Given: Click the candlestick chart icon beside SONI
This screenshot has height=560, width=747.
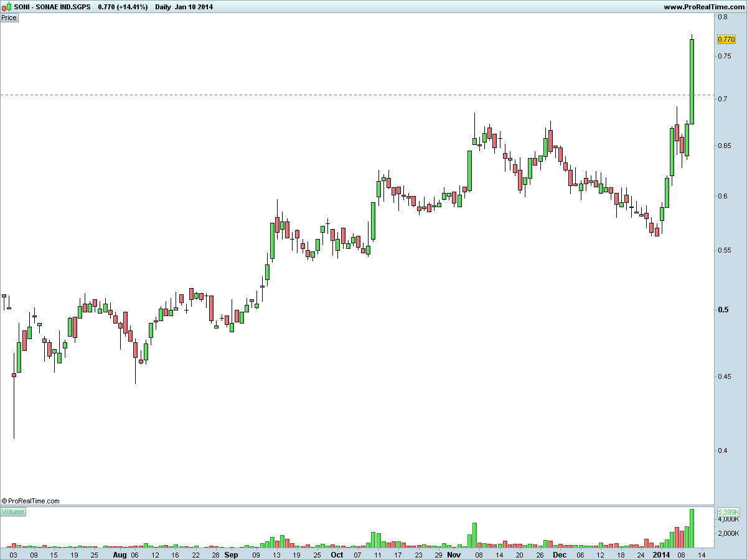Looking at the screenshot, I should pos(7,7).
